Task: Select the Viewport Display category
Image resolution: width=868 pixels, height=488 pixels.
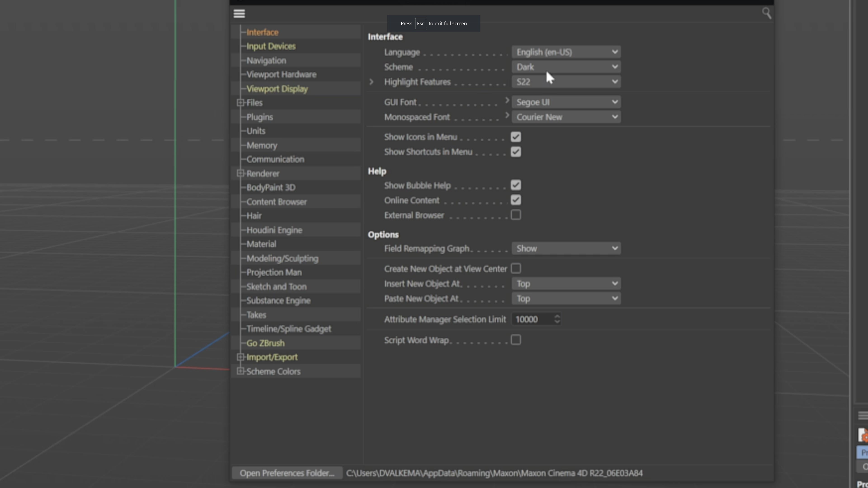Action: pos(277,89)
